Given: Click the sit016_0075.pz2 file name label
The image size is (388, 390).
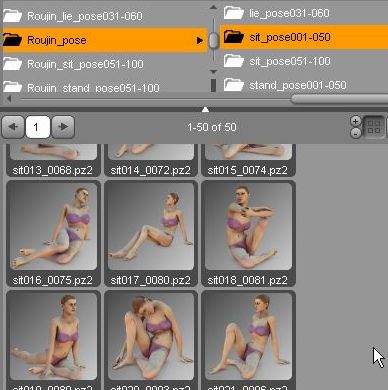Looking at the screenshot, I should [x=53, y=280].
